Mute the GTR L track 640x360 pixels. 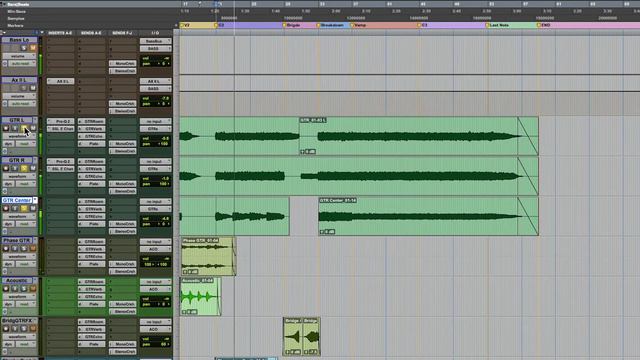coord(33,128)
